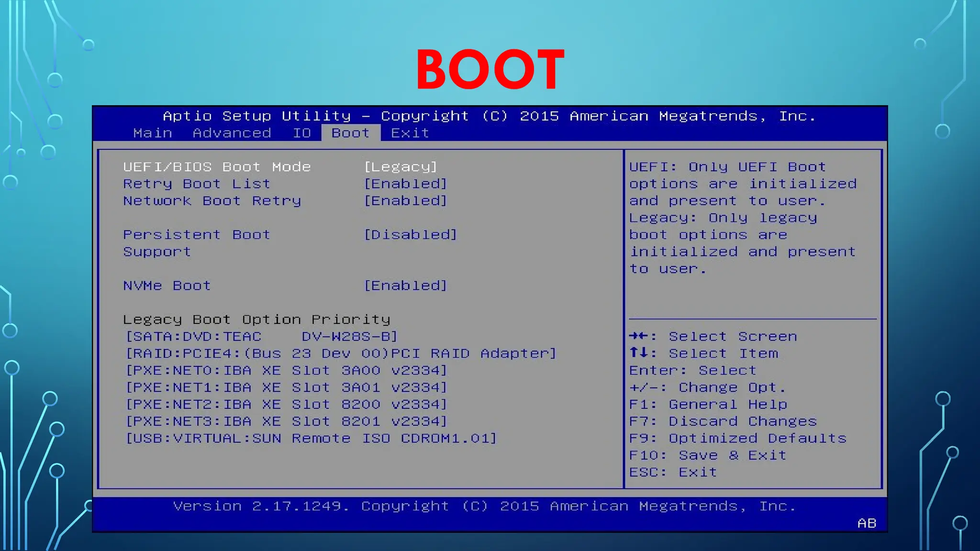Open the IO tab
Viewport: 980px width, 551px height.
coord(301,133)
